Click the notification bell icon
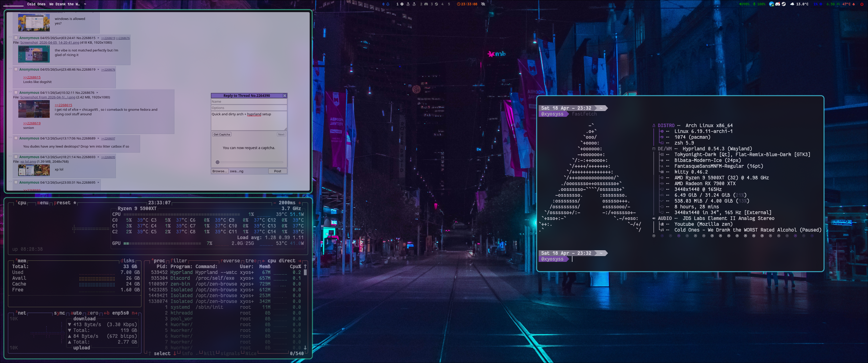The image size is (868, 363). tap(388, 4)
